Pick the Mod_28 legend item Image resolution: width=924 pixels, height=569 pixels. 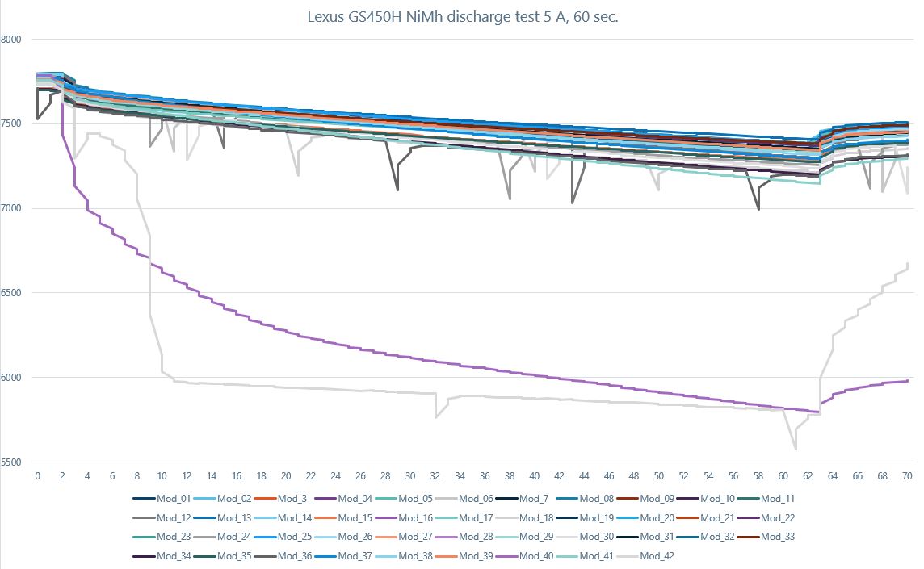475,537
